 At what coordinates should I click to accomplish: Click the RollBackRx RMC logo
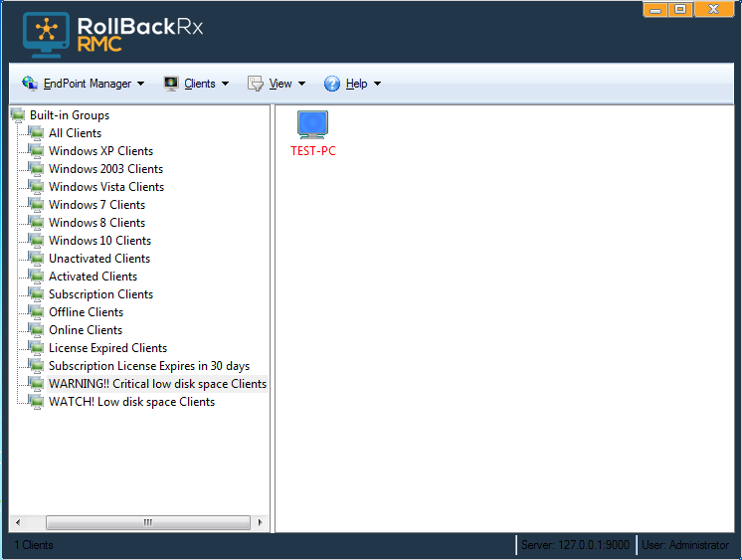112,35
